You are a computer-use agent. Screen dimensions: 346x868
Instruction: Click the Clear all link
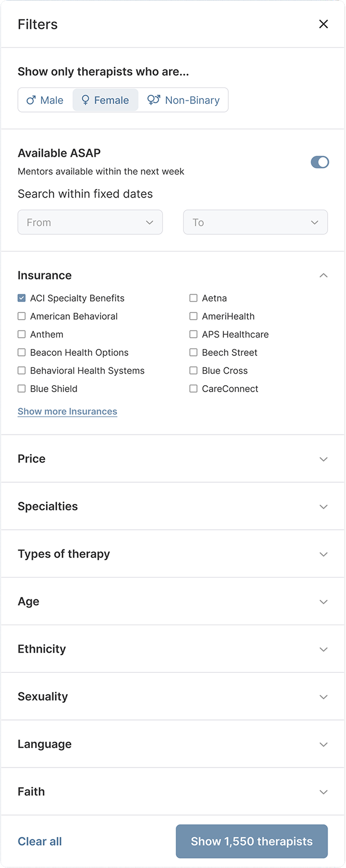click(x=40, y=842)
